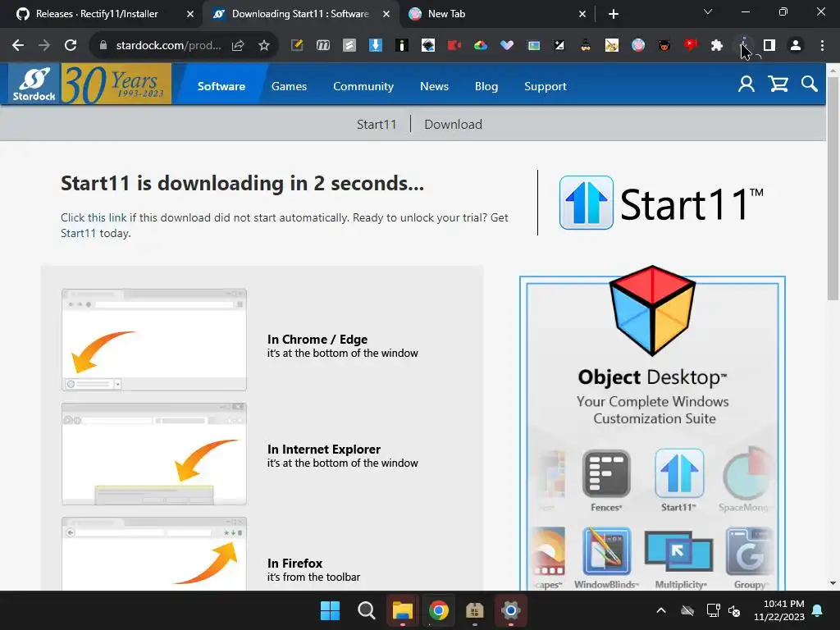
Task: Click the SpaceMonger icon
Action: 746,473
